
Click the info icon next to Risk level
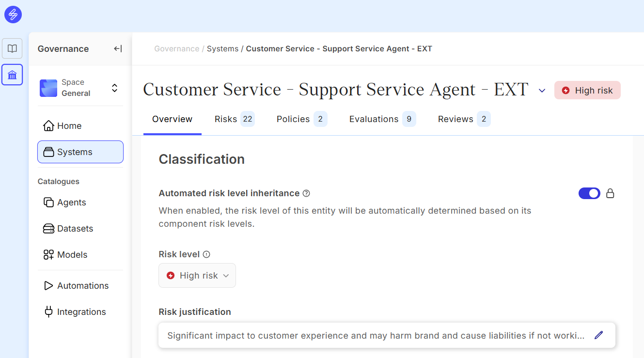coord(206,254)
